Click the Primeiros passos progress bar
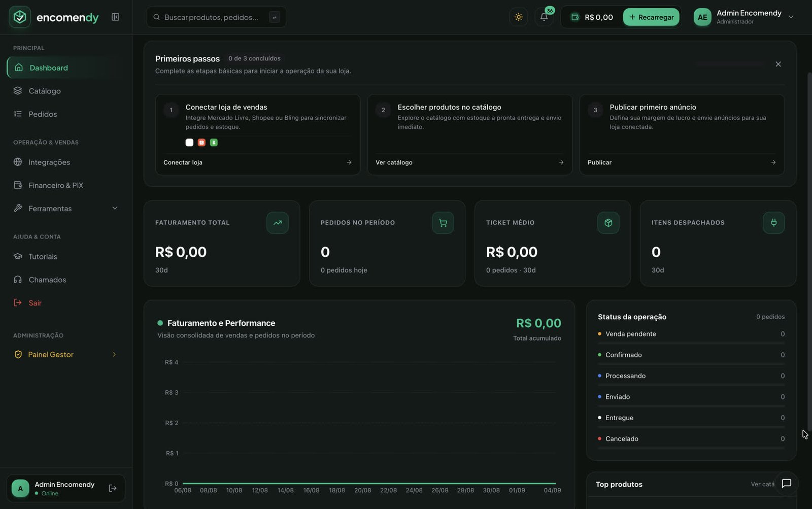This screenshot has width=812, height=509. pos(730,64)
